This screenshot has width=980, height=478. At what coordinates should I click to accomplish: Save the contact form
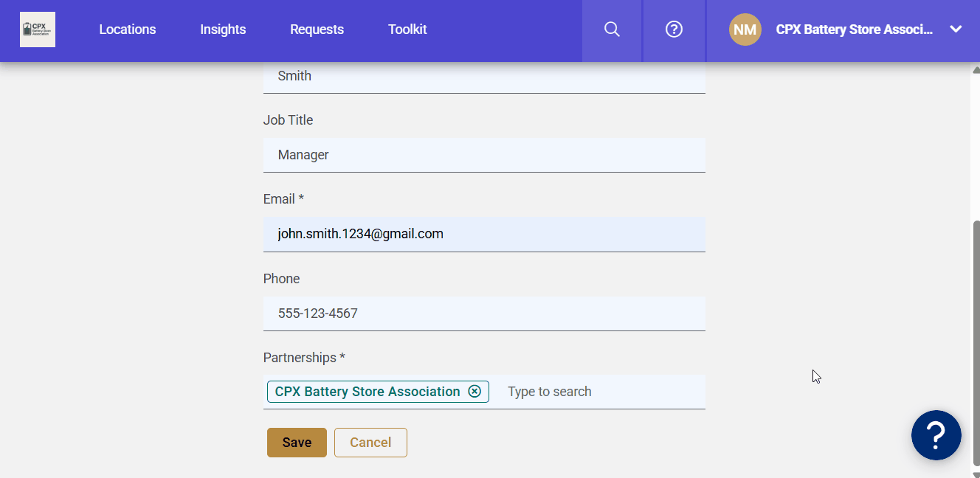(297, 442)
